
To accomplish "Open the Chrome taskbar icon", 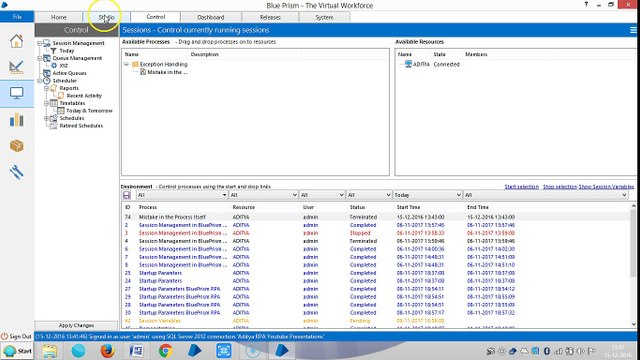I will 165,351.
